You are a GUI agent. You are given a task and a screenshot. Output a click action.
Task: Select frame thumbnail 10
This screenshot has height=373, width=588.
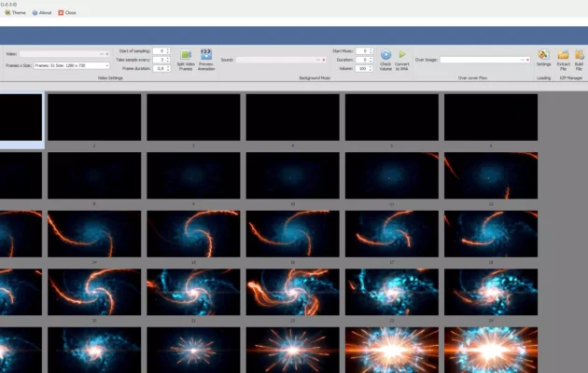point(293,175)
